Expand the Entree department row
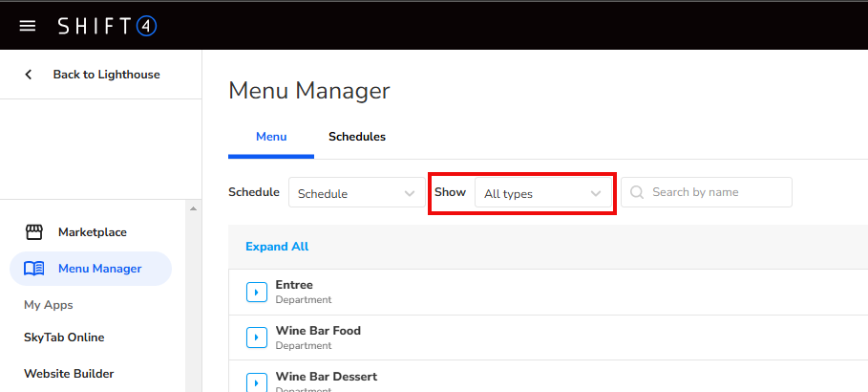Viewport: 868px width, 392px height. tap(257, 292)
